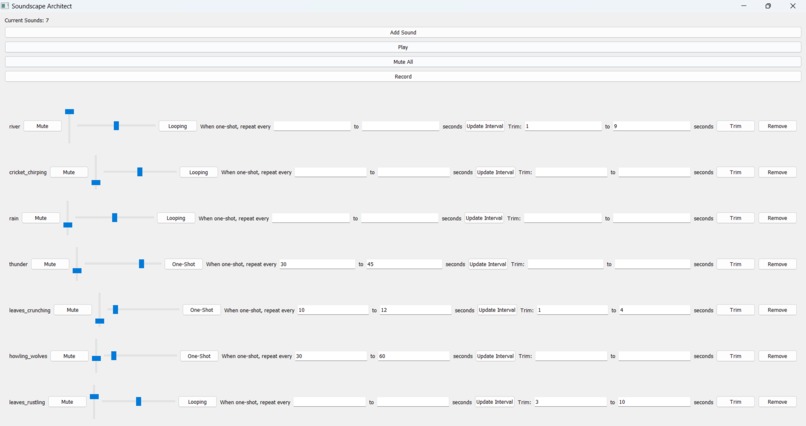Viewport: 806px width, 426px height.
Task: Click Update Interval for leaves_crunching
Action: coord(497,310)
